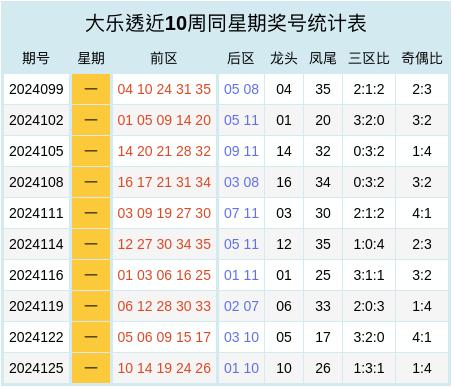
Task: Click 三区比 value 2:0:3
Action: click(x=369, y=306)
